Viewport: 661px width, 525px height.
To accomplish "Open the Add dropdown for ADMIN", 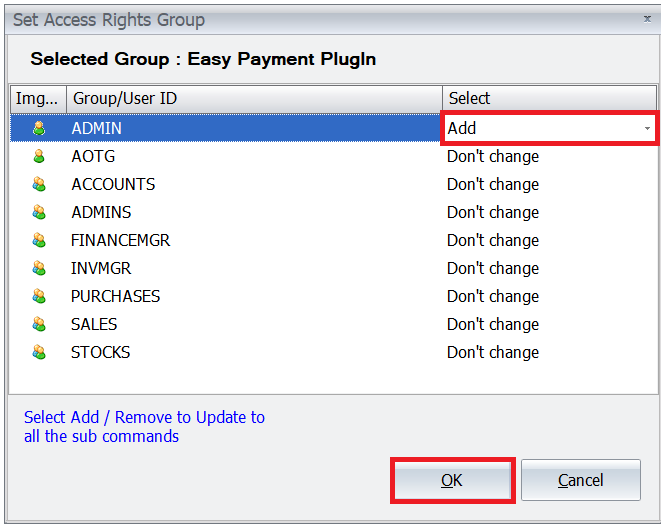I will [646, 129].
